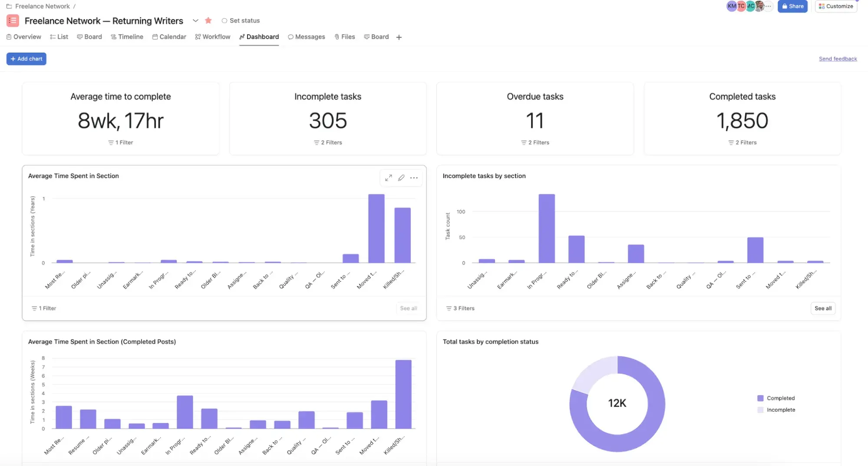Star the Freelance Network project as favorite
The image size is (868, 466).
(x=208, y=20)
